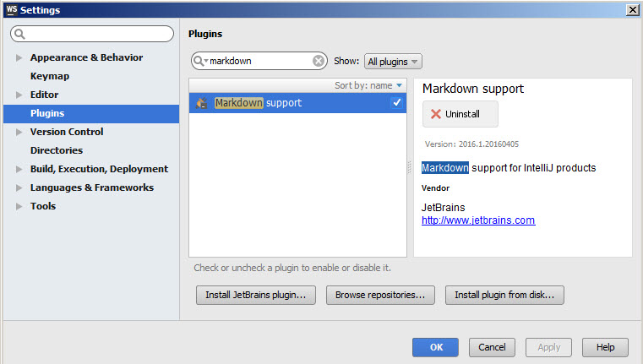Uncheck the Markdown support plugin checkbox
643x364 pixels.
396,102
